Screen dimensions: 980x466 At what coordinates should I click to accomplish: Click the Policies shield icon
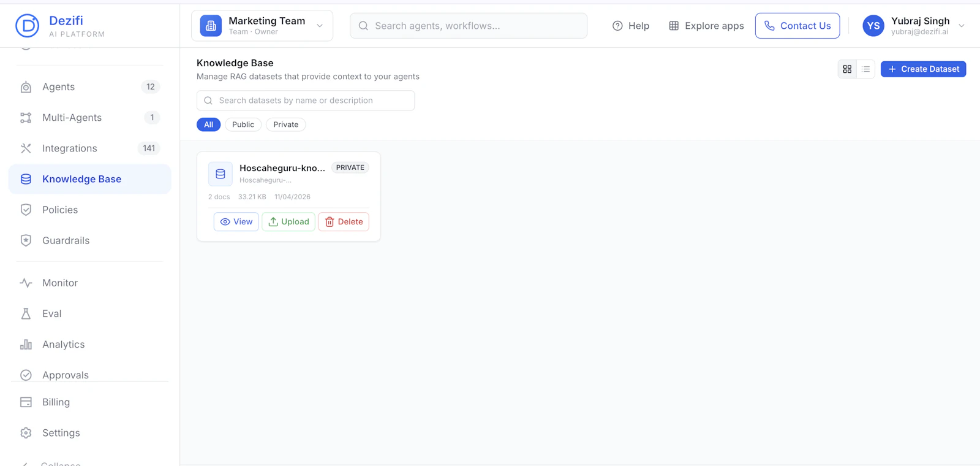[x=26, y=210]
